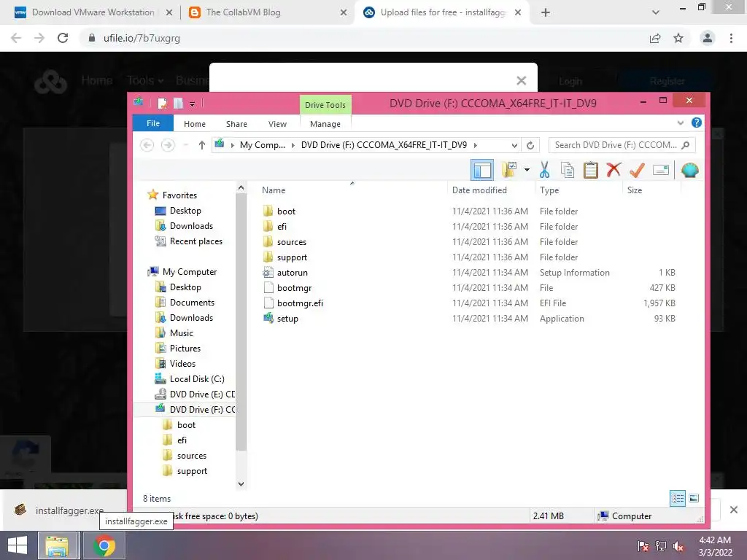
Task: Open the quick access toolbar dropdown
Action: [192, 104]
